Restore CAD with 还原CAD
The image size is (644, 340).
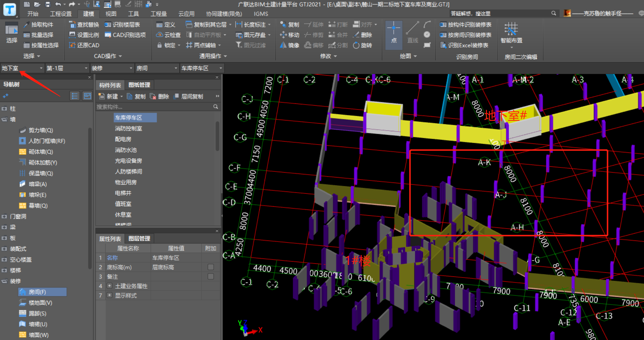(x=84, y=45)
